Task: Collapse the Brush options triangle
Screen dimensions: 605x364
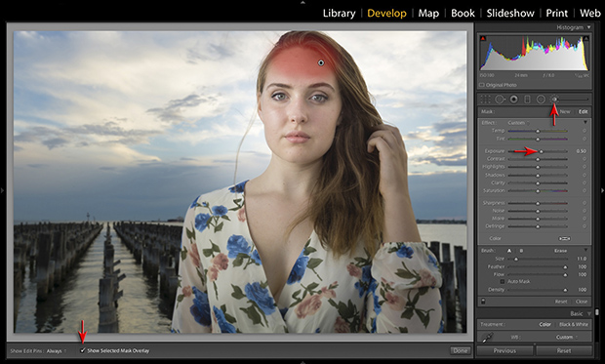Action: pos(585,250)
